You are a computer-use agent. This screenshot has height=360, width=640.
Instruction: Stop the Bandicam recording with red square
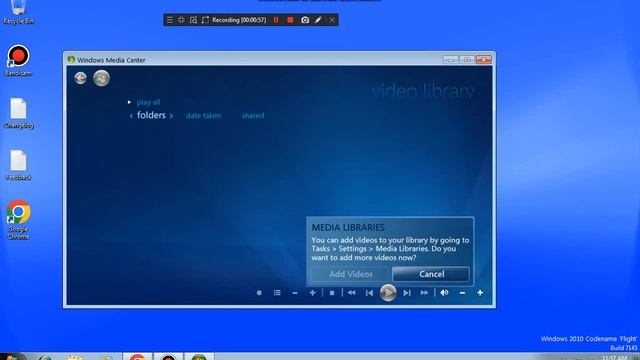(x=290, y=20)
